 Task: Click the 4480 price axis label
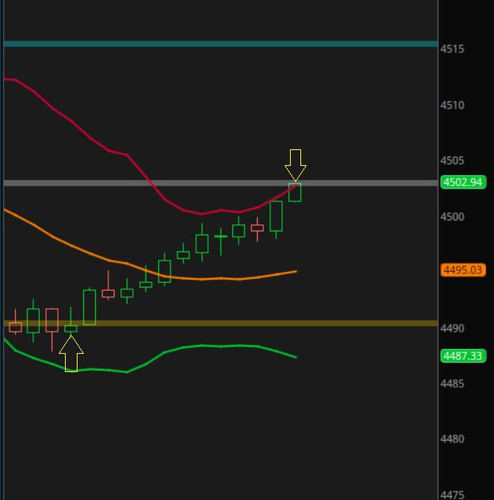(452, 439)
